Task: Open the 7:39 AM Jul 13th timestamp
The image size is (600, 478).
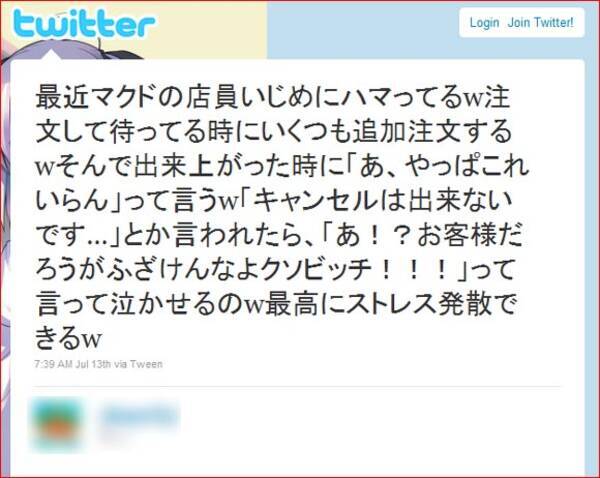Action: (73, 364)
